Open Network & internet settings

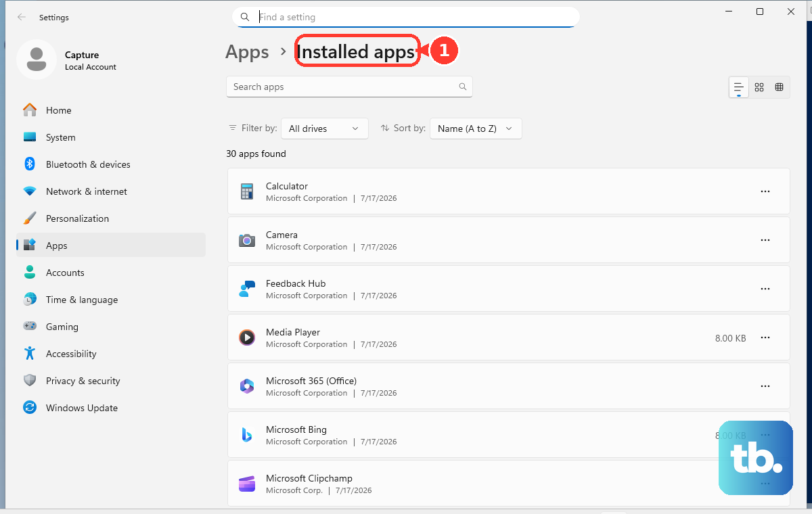click(111, 191)
